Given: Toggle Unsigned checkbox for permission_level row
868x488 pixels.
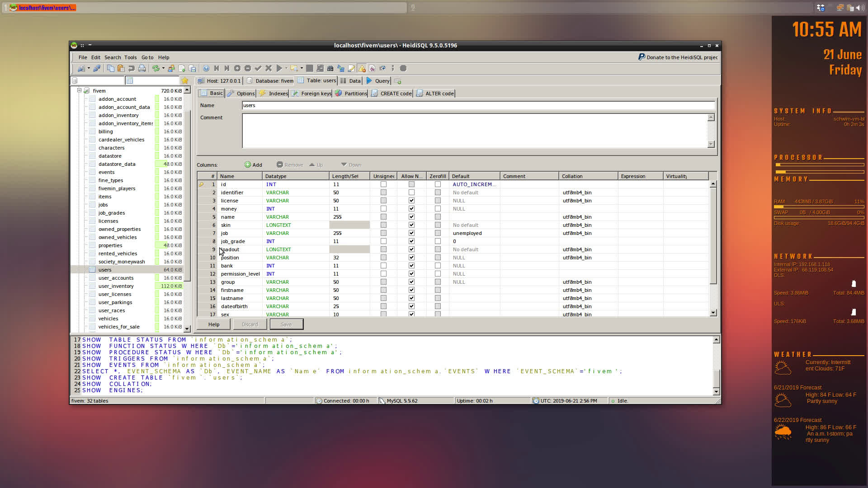Looking at the screenshot, I should [x=383, y=274].
